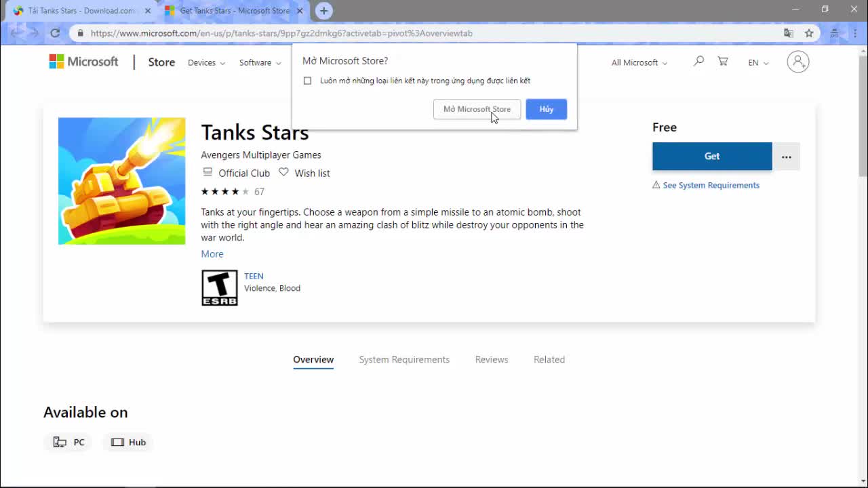Click the browser back arrow

pos(15,33)
